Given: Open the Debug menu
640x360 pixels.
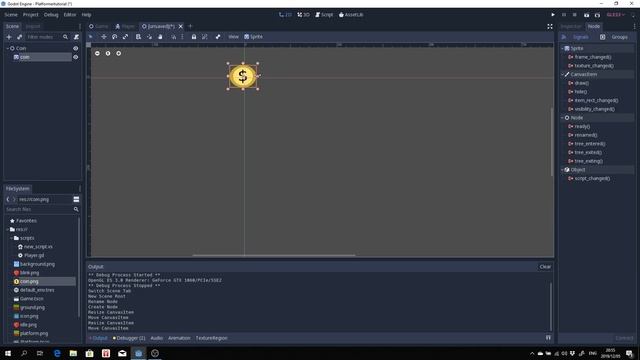Looking at the screenshot, I should click(51, 15).
